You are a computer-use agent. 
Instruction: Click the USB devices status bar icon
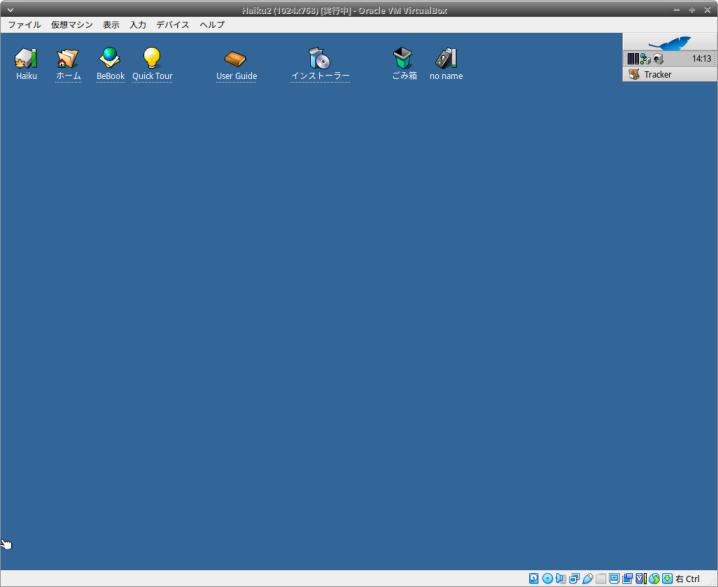587,578
